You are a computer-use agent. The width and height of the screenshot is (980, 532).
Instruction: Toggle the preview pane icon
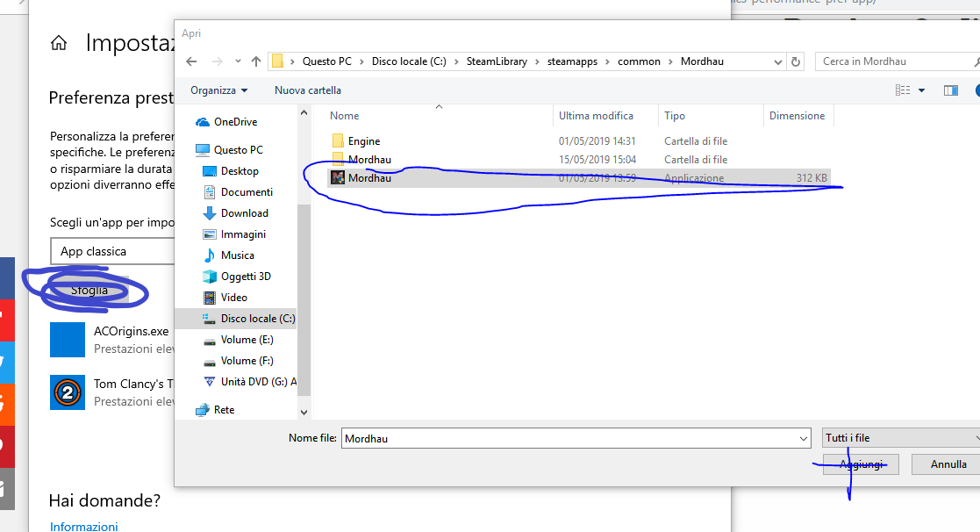pyautogui.click(x=951, y=90)
